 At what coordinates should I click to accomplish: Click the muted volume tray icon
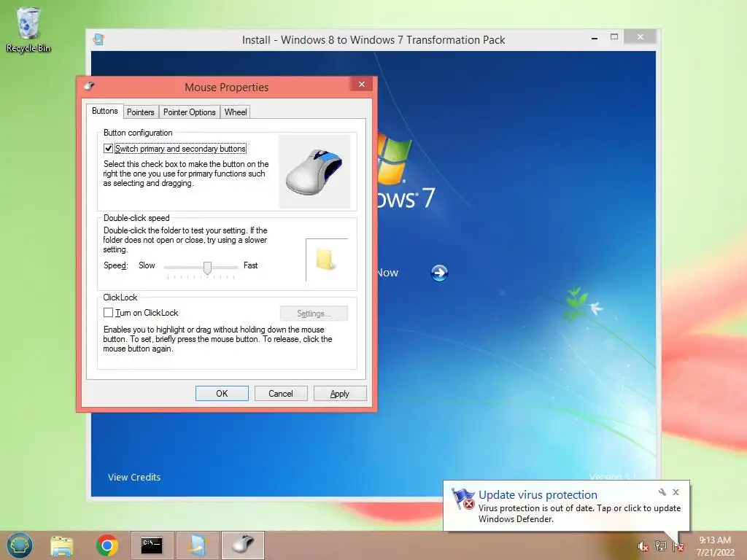tap(643, 546)
